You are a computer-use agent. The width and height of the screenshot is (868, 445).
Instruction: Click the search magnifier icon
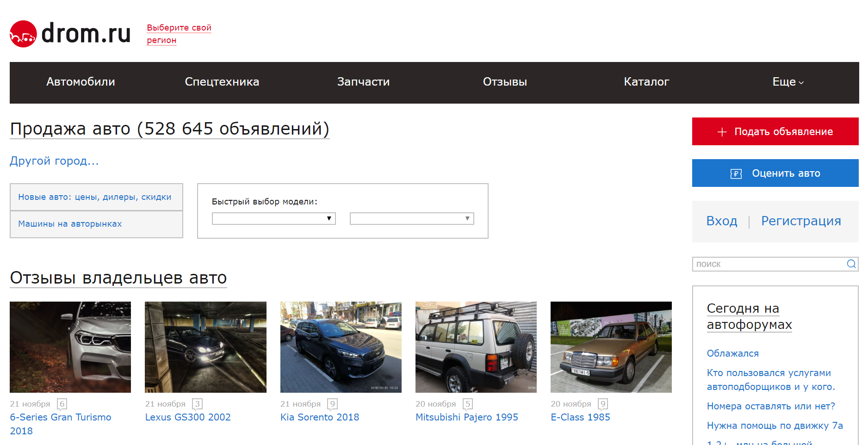(x=851, y=264)
